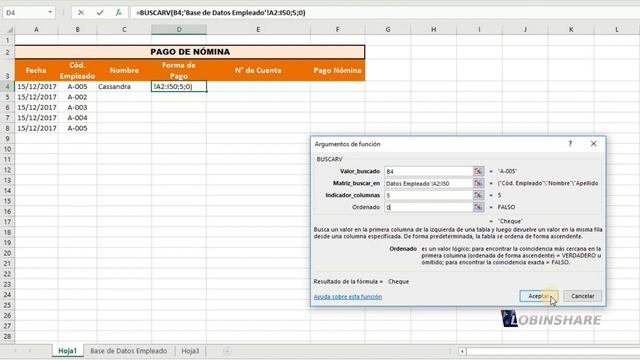Click inside the formula bar text
Screen dimensions: 640x360
coord(221,13)
